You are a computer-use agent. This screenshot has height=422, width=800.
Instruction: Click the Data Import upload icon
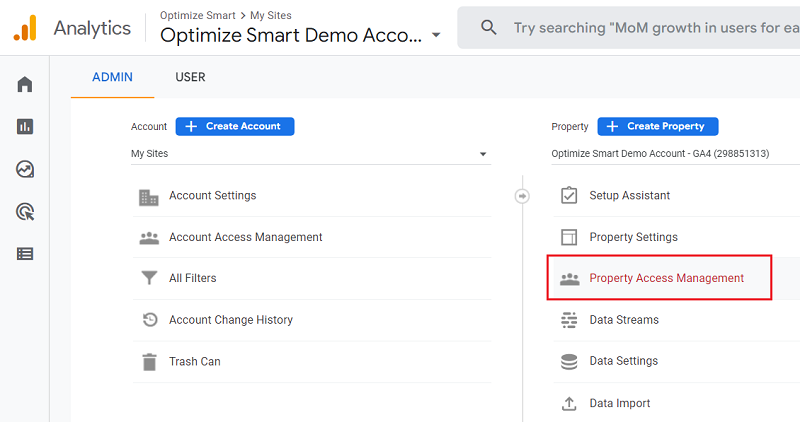[x=569, y=404]
